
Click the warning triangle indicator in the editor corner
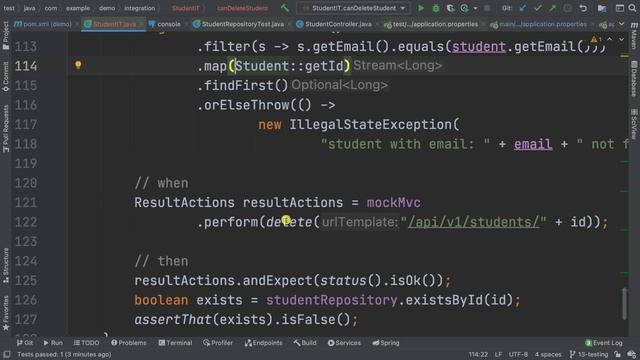point(594,39)
